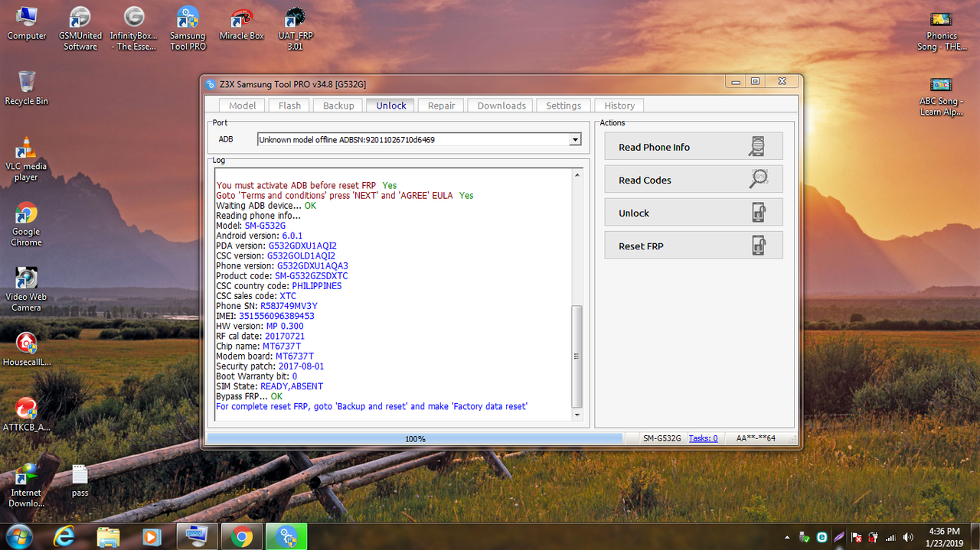Click log scrollbar down arrow
The image size is (980, 550).
tap(577, 414)
